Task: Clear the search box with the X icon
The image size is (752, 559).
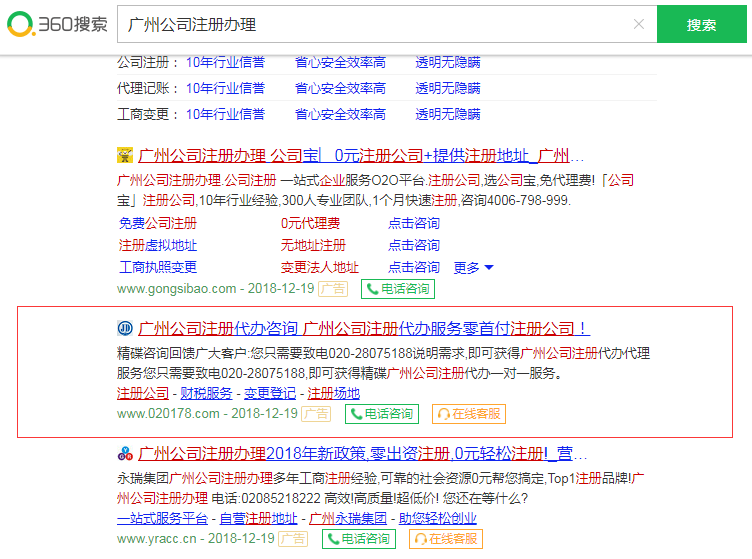Action: coord(638,24)
